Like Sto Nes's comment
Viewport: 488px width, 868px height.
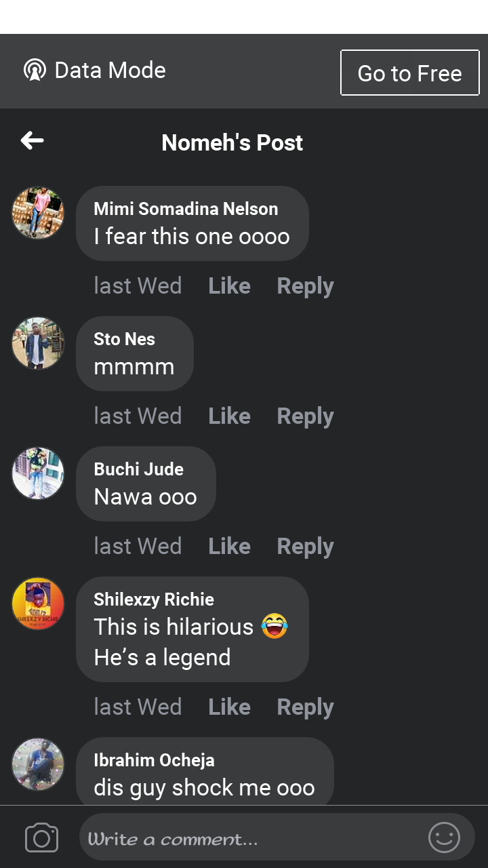point(229,416)
